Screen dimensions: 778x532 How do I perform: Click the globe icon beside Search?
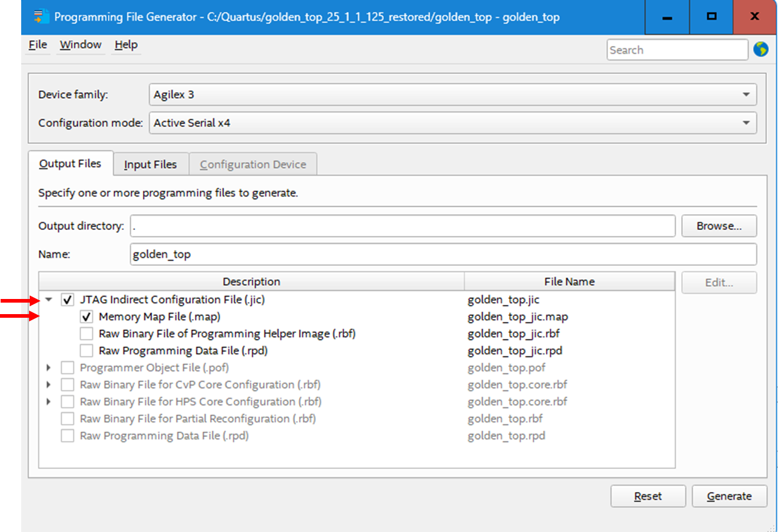pyautogui.click(x=760, y=50)
